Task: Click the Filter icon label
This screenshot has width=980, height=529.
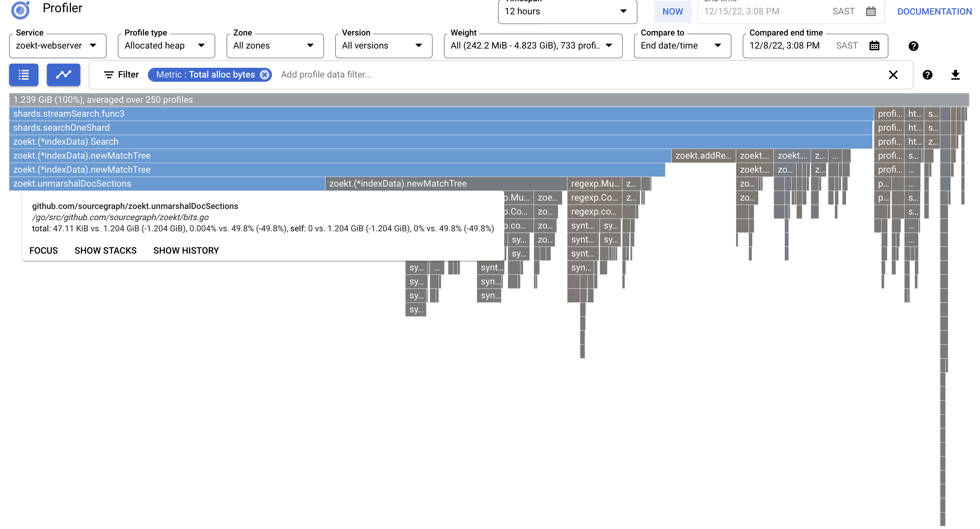Action: [x=121, y=74]
